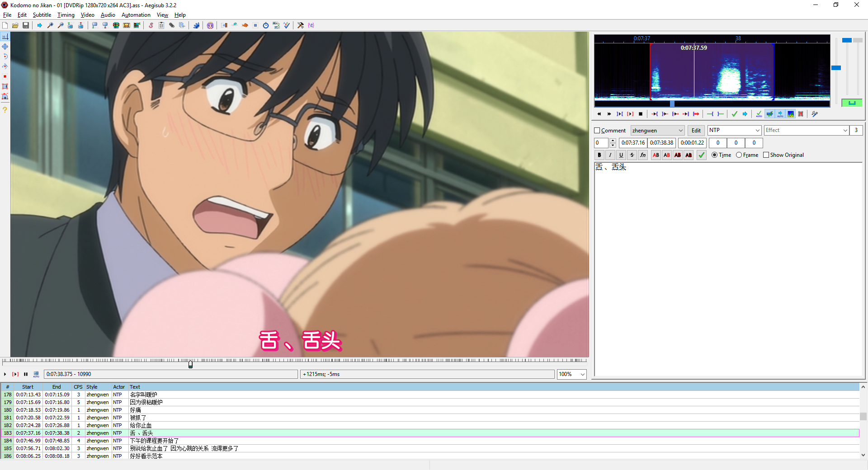Open the Video menu
868x470 pixels.
[88, 15]
